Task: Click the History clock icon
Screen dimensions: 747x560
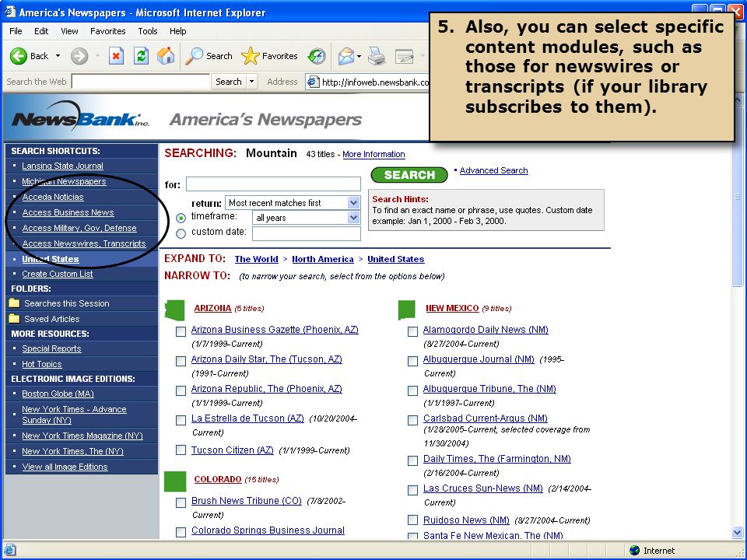Action: [317, 56]
